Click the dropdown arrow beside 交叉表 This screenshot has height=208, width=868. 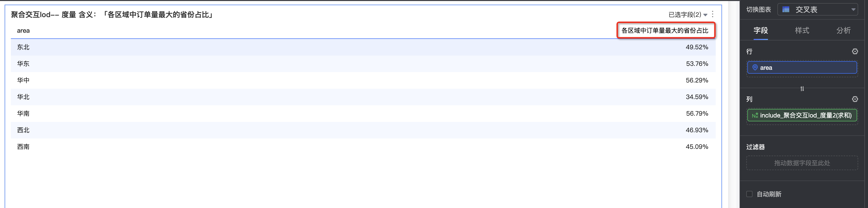coord(853,10)
